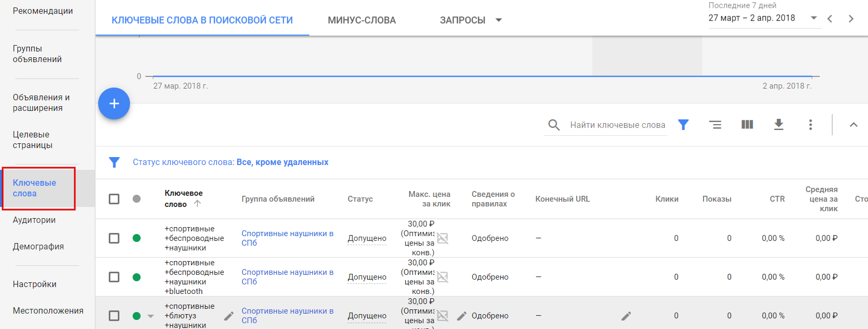This screenshot has width=868, height=329.
Task: Edit max CPC pencil in +блютуз row
Action: (462, 316)
